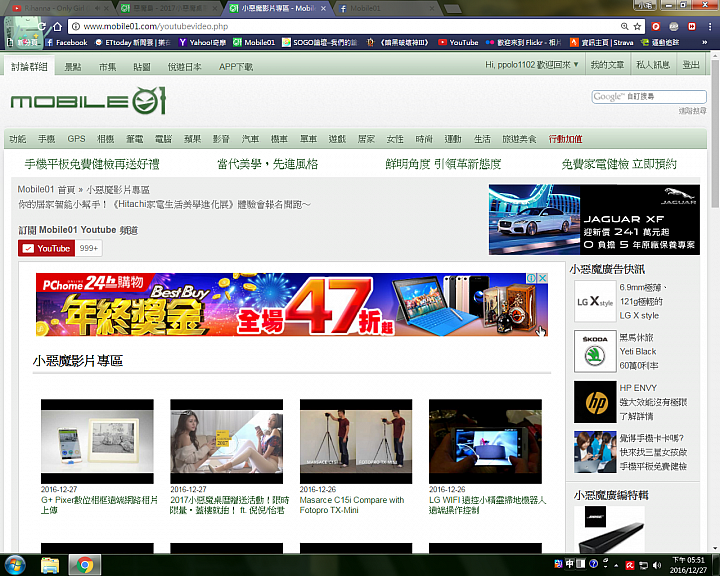
Task: Select the APP下載 site tab
Action: click(236, 67)
